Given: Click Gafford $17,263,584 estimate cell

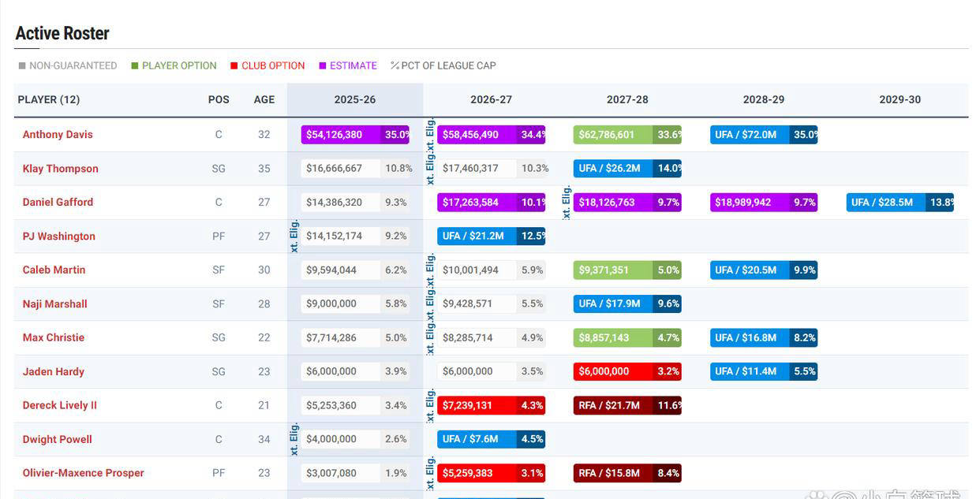Looking at the screenshot, I should (x=491, y=203).
